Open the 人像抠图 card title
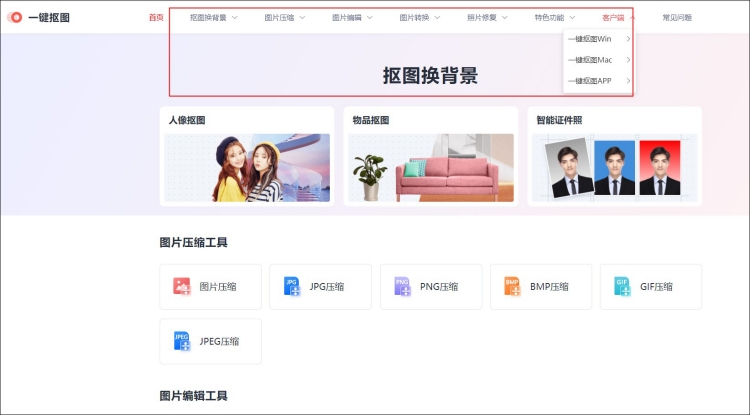This screenshot has width=750, height=415. tap(187, 120)
